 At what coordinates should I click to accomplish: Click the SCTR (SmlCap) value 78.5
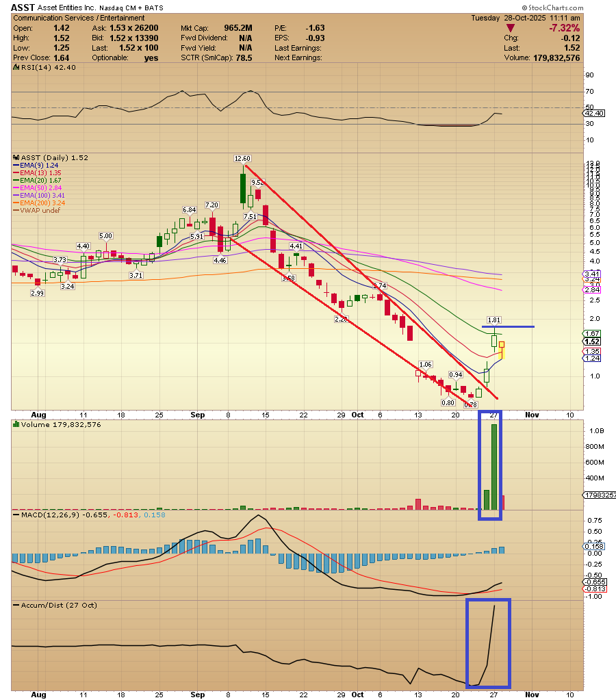coord(244,57)
